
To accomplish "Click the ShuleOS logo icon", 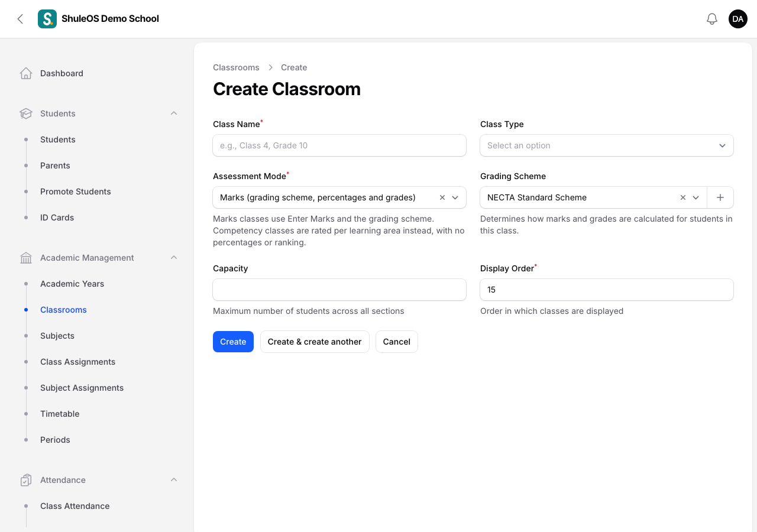I will coord(47,19).
